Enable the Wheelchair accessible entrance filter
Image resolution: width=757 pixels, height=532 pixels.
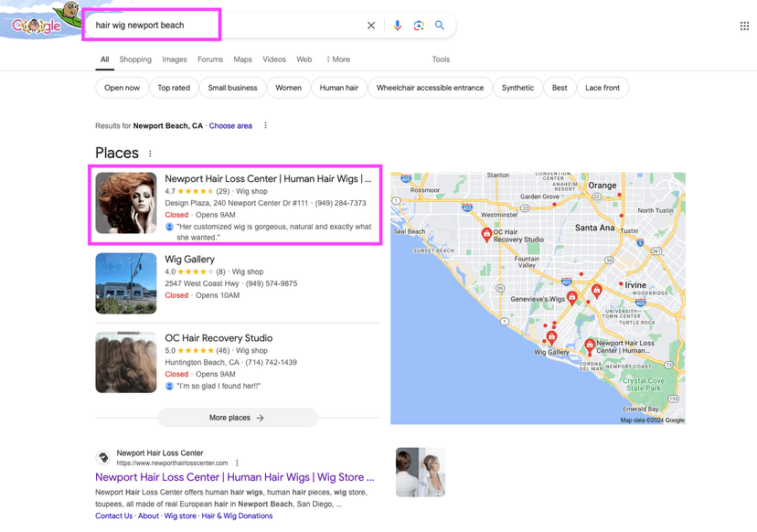pos(430,88)
